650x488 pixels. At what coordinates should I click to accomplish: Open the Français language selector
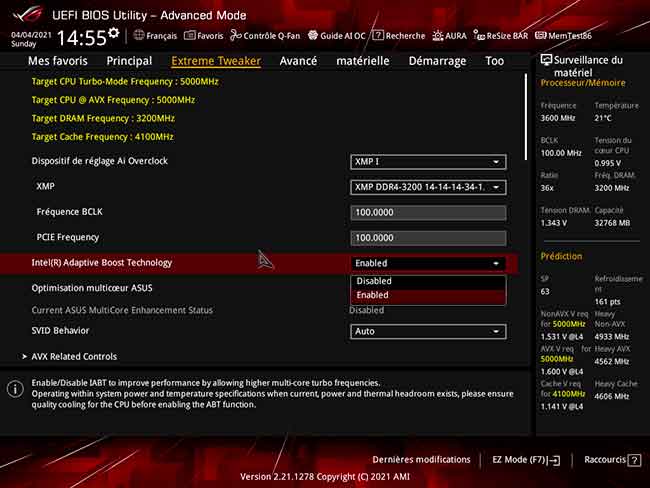pyautogui.click(x=154, y=36)
